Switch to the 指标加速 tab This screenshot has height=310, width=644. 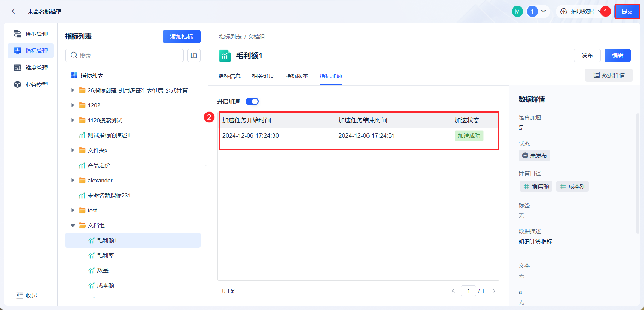[331, 76]
